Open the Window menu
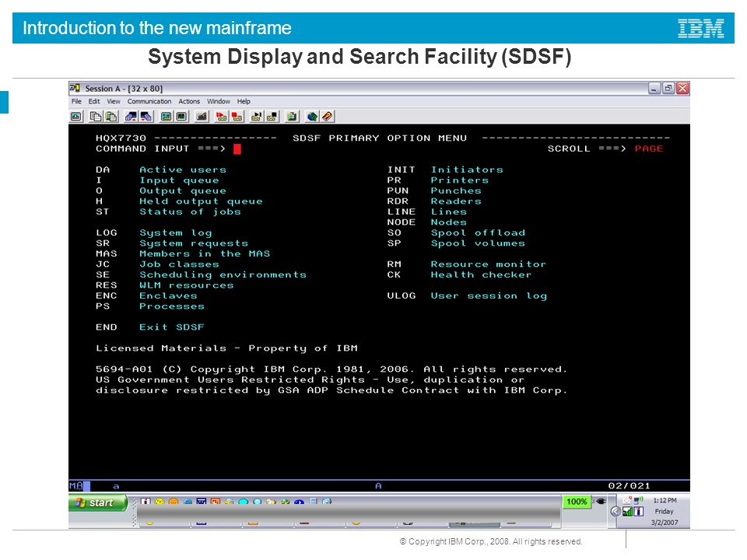The width and height of the screenshot is (747, 560). tap(219, 101)
